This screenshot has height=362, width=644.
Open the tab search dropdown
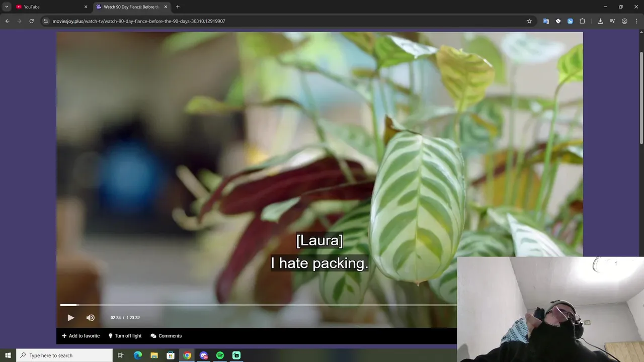coord(7,7)
